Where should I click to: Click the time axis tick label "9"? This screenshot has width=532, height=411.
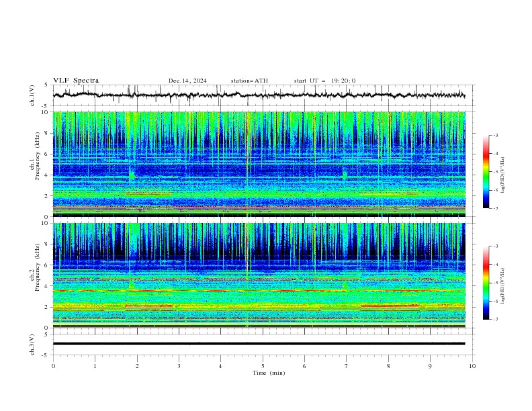[430, 366]
